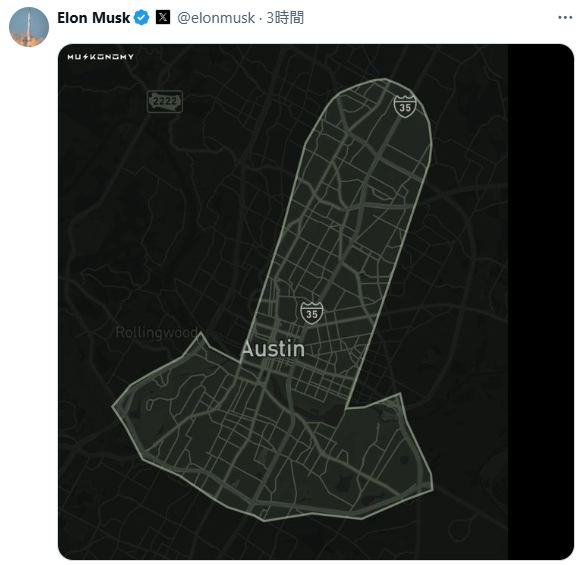Open Elon Musk's rocket profile avatar

[x=29, y=27]
